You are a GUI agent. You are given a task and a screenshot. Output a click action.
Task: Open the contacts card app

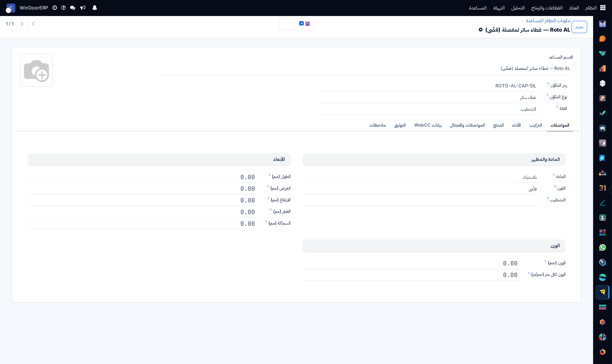pyautogui.click(x=602, y=217)
